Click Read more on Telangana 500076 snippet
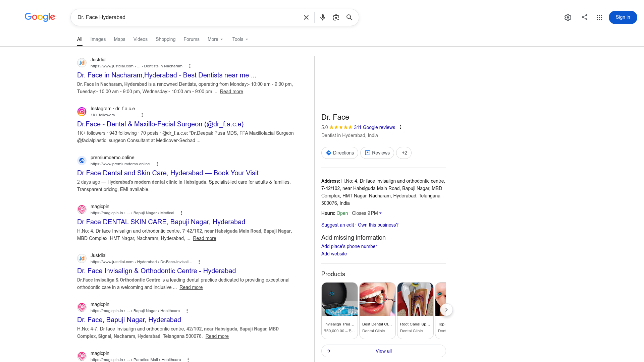The image size is (644, 362). click(x=217, y=336)
